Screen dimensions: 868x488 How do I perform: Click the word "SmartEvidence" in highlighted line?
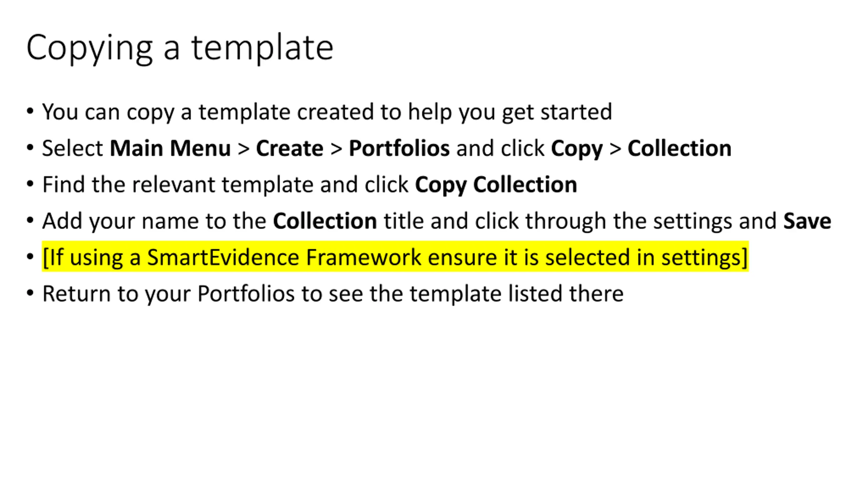(223, 257)
